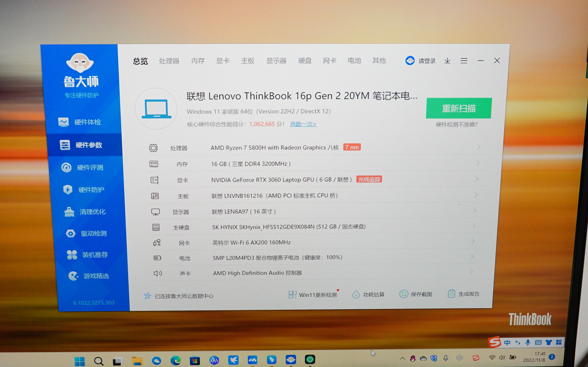Click the 电池 row battery icon
Screen dimensions: 588x367
click(157, 258)
